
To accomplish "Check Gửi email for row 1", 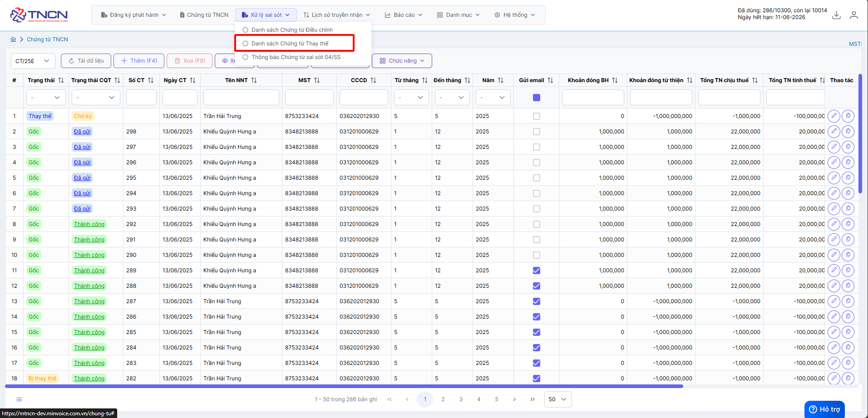I will pos(537,116).
